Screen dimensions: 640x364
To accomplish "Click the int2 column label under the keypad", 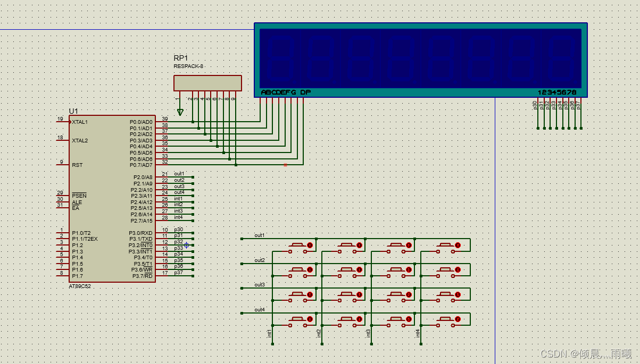I will [319, 333].
